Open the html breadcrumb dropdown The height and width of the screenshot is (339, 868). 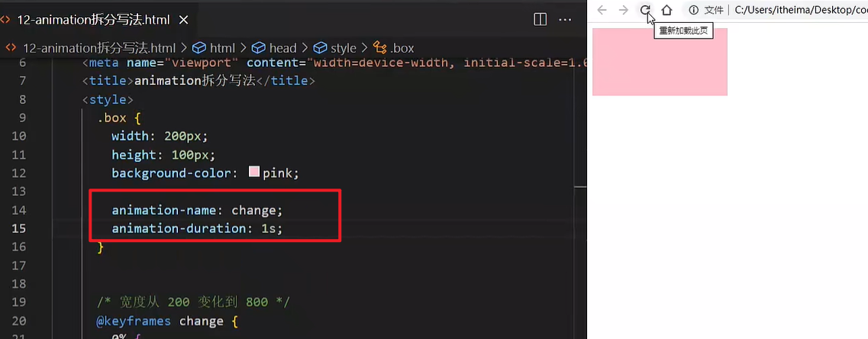click(222, 47)
